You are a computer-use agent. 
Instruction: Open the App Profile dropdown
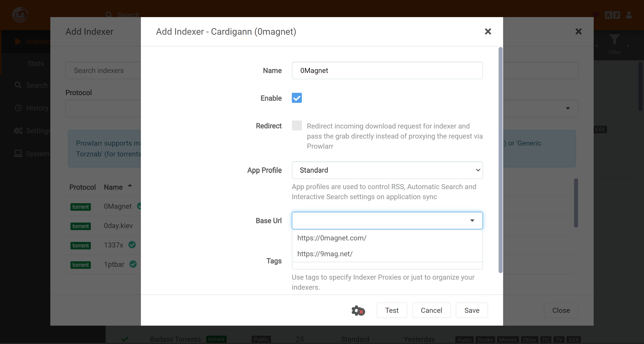387,170
